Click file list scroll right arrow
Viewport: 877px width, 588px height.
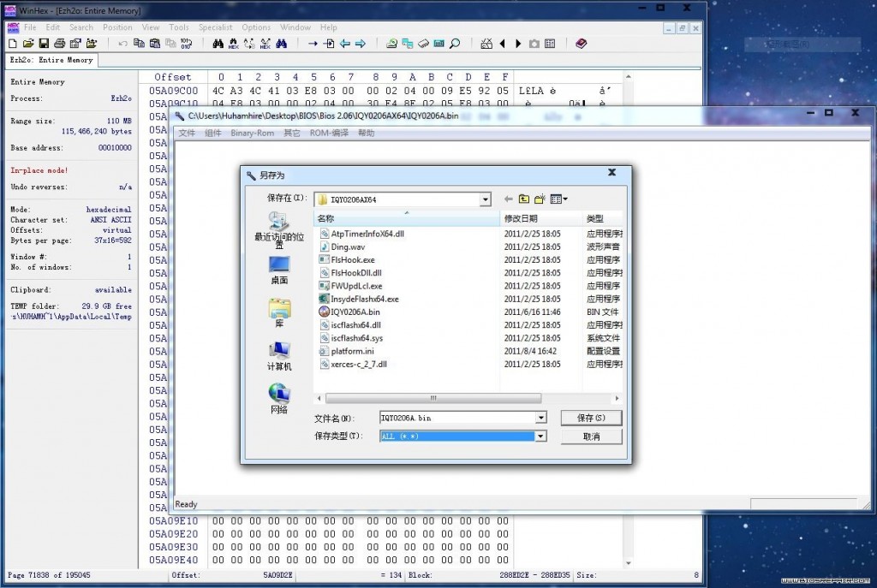[617, 398]
